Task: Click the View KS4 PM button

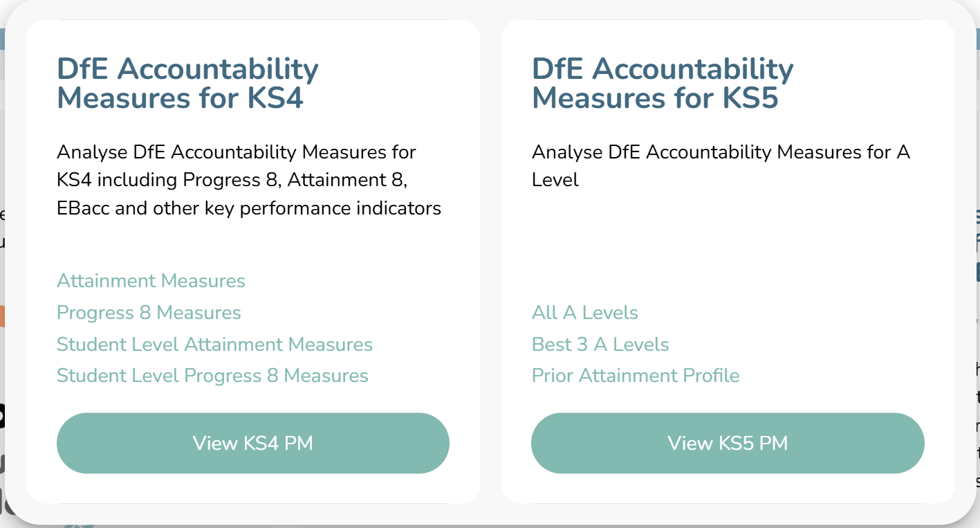Action: (x=253, y=443)
